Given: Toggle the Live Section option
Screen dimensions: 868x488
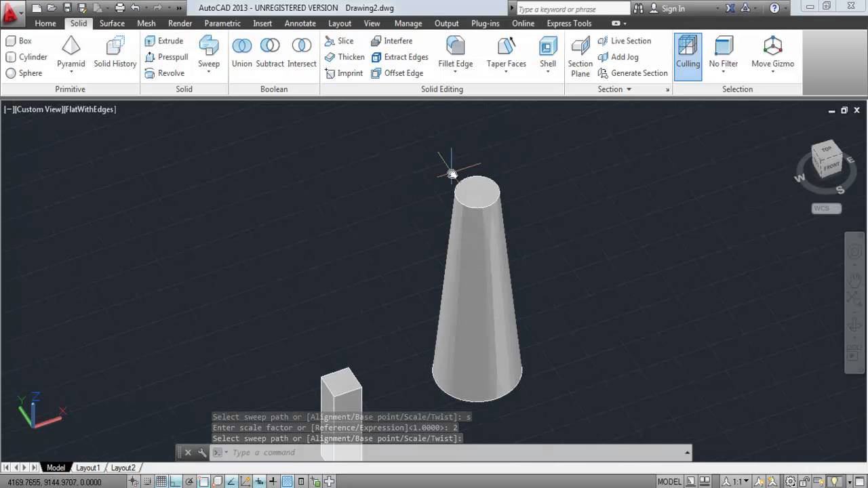Looking at the screenshot, I should [x=625, y=41].
